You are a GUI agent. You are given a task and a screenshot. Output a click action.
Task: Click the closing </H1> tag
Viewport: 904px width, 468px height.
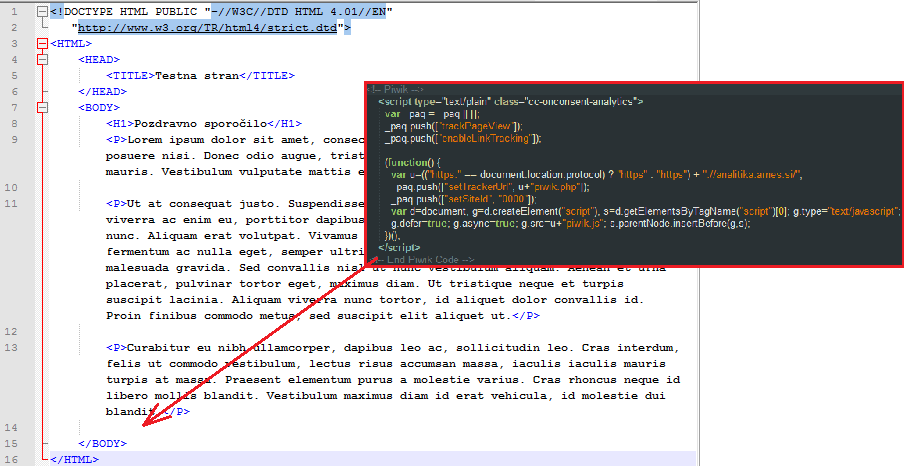(285, 123)
